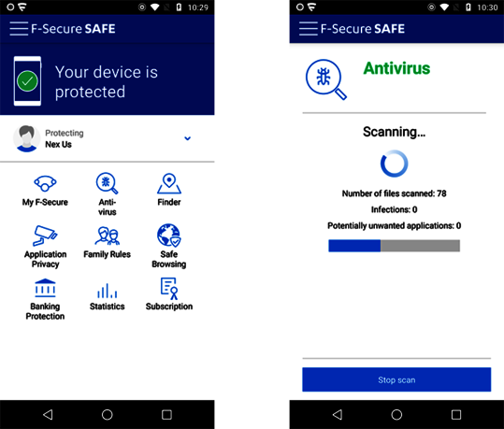The height and width of the screenshot is (429, 504).
Task: Launch the Finder location feature
Action: coord(169,183)
